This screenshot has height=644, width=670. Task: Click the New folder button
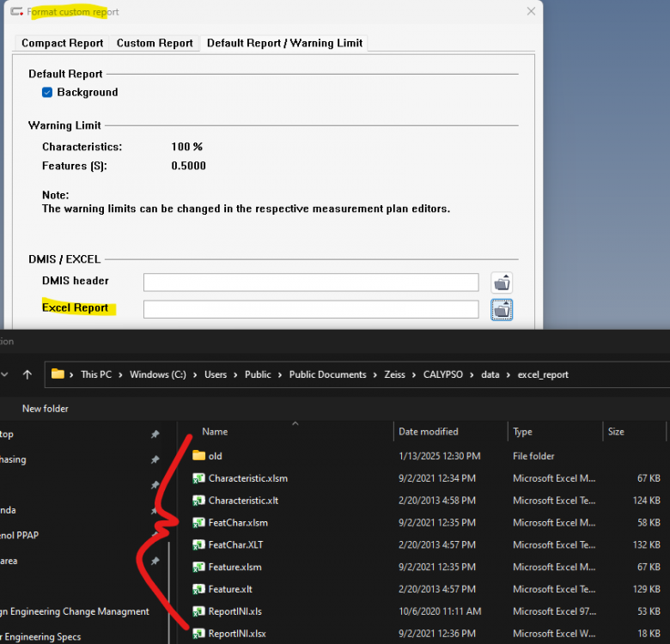click(x=46, y=409)
